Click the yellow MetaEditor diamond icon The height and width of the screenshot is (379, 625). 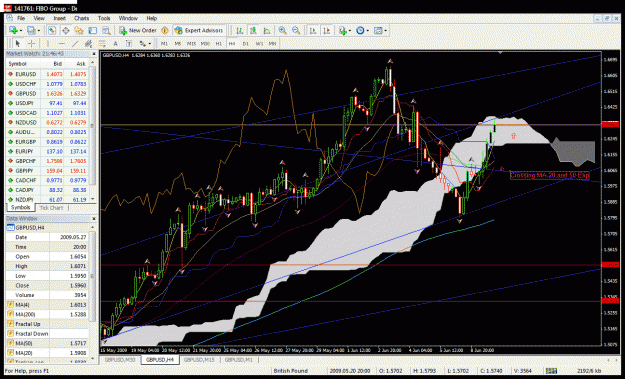[165, 30]
